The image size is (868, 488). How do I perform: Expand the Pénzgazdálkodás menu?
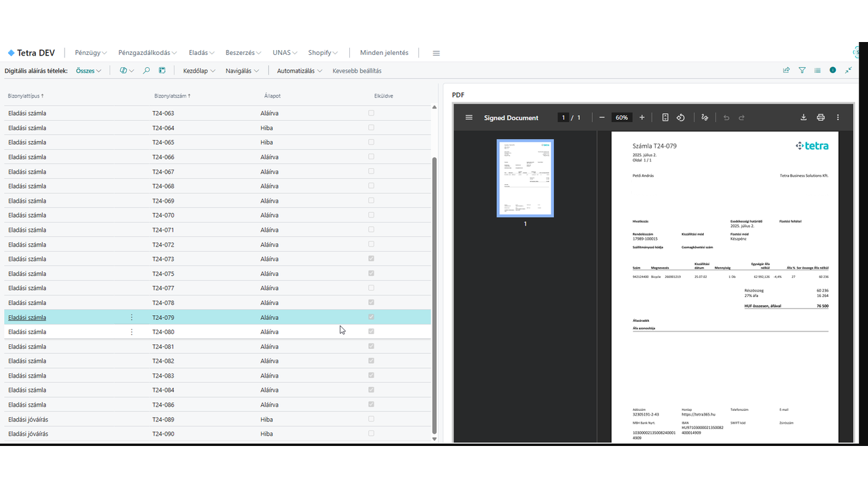(x=148, y=53)
